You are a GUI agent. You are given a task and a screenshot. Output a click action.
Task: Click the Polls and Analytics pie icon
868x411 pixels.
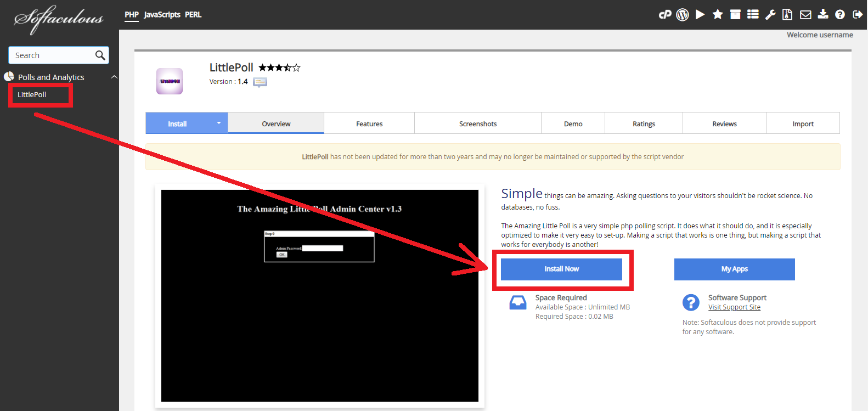point(9,77)
